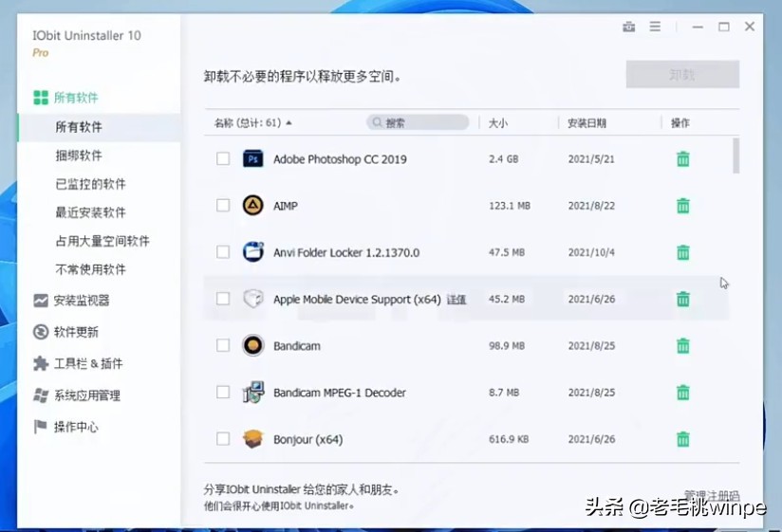Click trash icon for Apple Mobile Device Support

[x=682, y=299]
